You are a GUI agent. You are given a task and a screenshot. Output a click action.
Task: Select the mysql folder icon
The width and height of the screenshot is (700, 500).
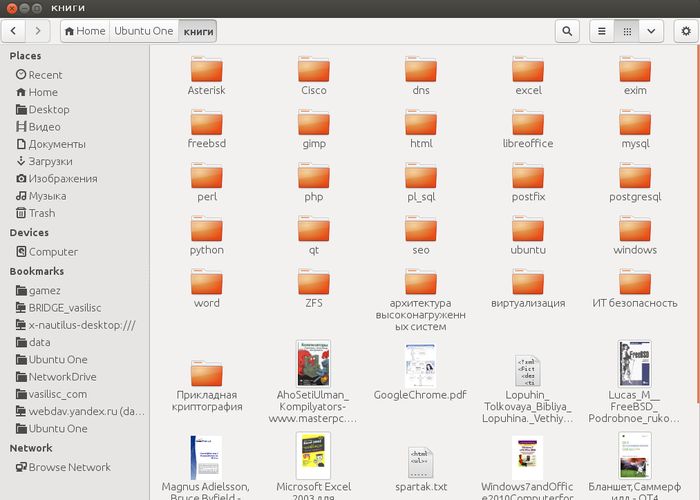[635, 123]
